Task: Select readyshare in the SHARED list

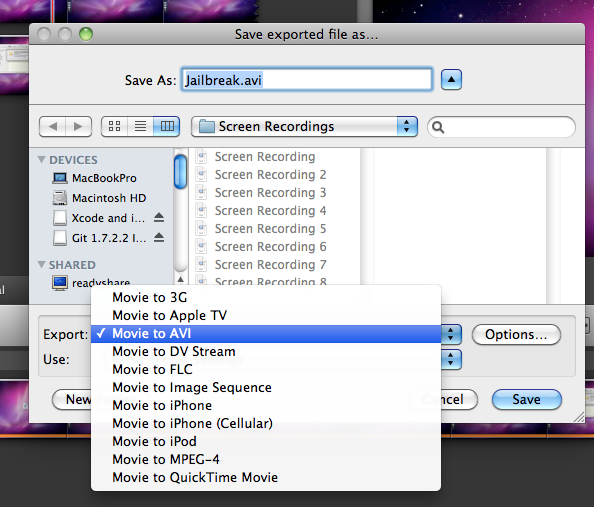Action: [x=101, y=283]
